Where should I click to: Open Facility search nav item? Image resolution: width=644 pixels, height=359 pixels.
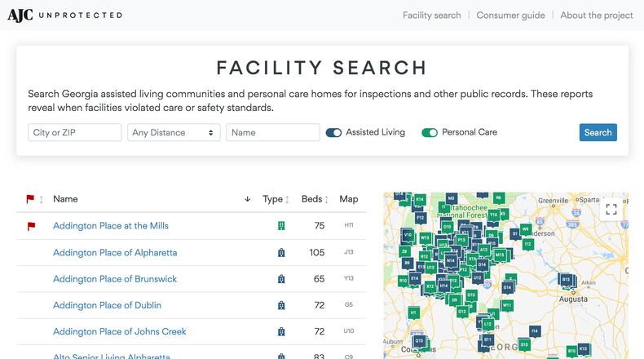pos(432,16)
